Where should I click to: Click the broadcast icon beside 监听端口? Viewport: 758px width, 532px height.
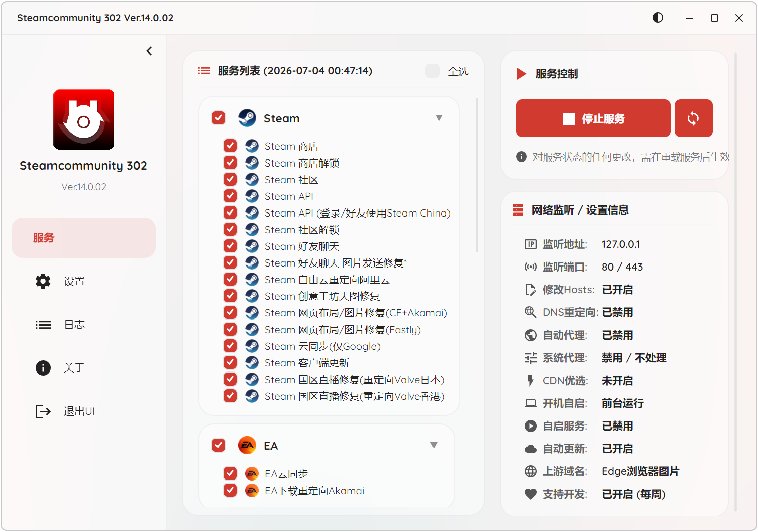point(531,267)
